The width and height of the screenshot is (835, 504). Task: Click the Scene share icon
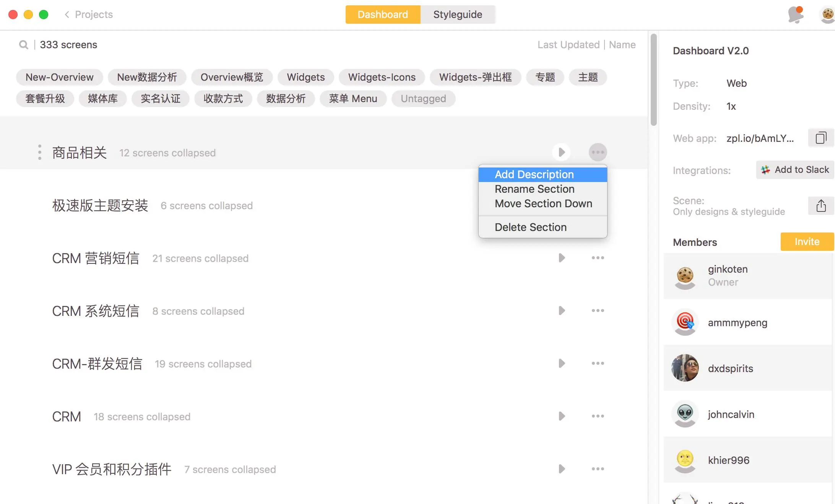tap(821, 206)
